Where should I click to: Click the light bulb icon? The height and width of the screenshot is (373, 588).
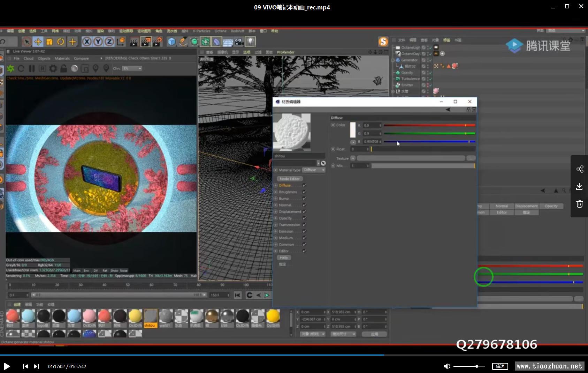click(x=250, y=42)
